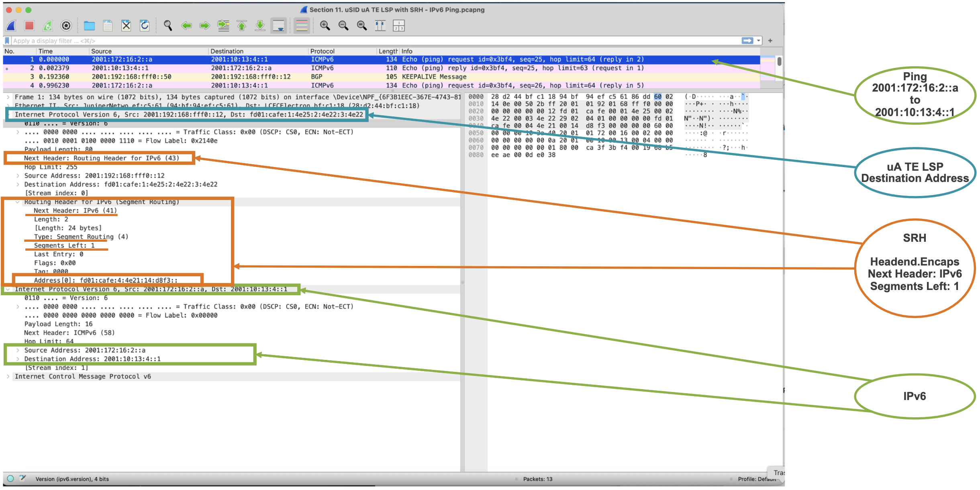
Task: Select Next Header: Routing Header for IPv6 (43)
Action: click(x=102, y=158)
